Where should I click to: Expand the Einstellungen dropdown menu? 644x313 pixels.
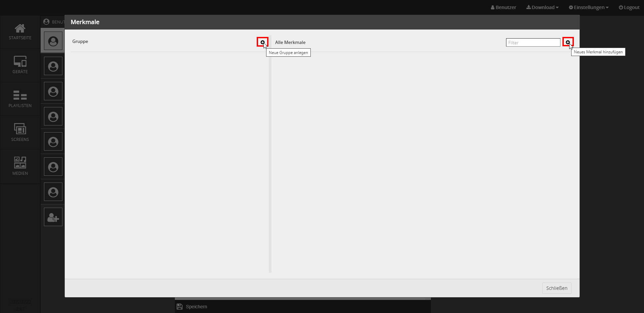tap(588, 7)
